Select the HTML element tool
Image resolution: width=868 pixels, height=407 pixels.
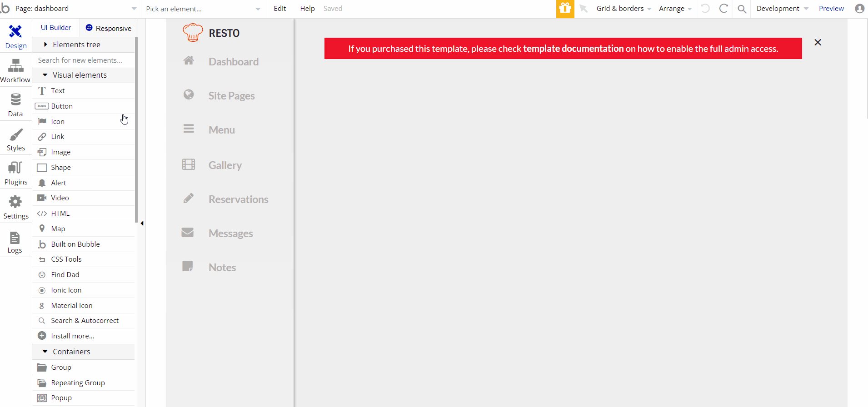[x=84, y=213]
